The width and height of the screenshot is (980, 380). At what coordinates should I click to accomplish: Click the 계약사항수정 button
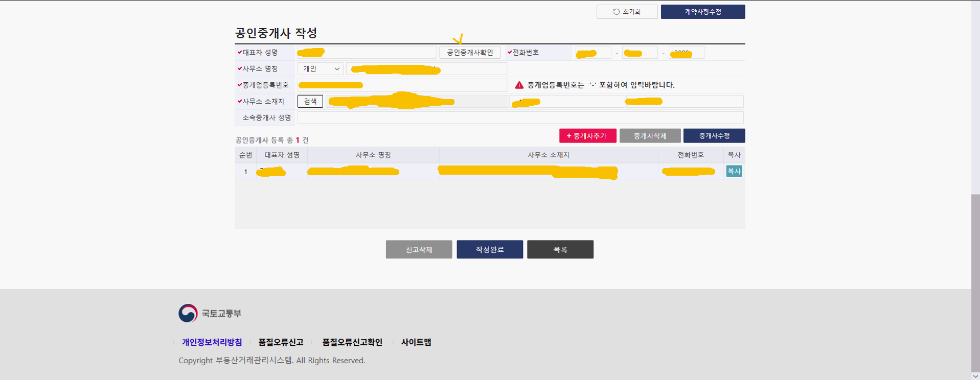[702, 12]
